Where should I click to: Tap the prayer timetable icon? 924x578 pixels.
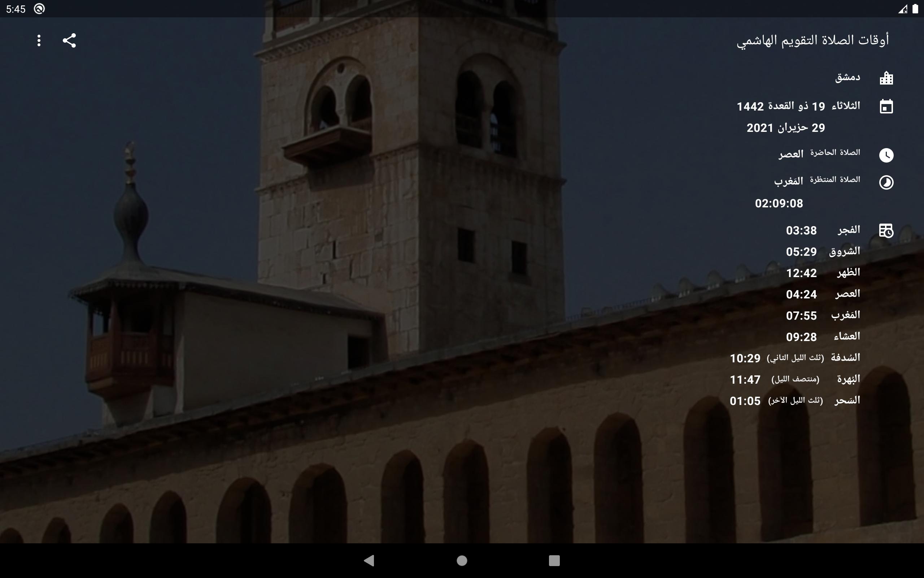click(886, 230)
